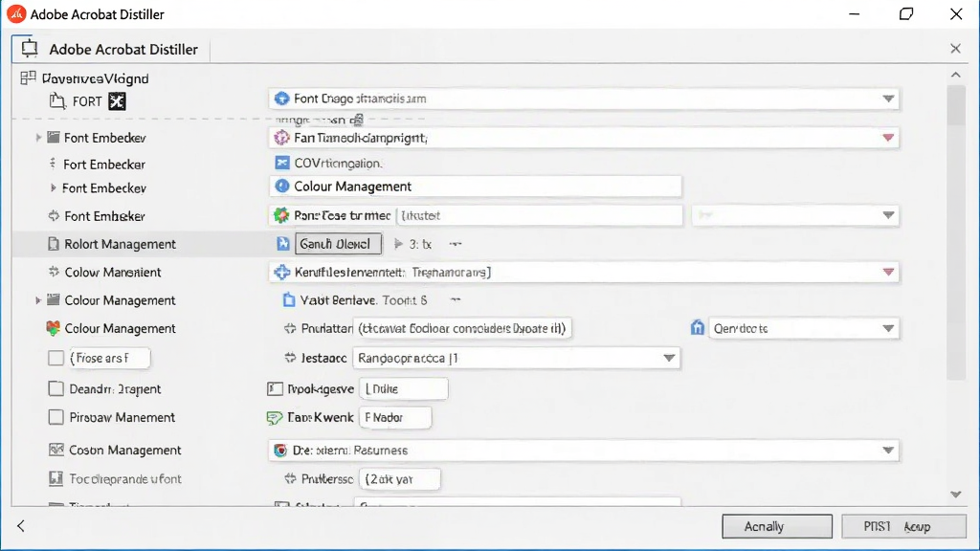This screenshot has width=980, height=551.
Task: Click the Vabt Benlave. Toontt S text
Action: click(364, 300)
